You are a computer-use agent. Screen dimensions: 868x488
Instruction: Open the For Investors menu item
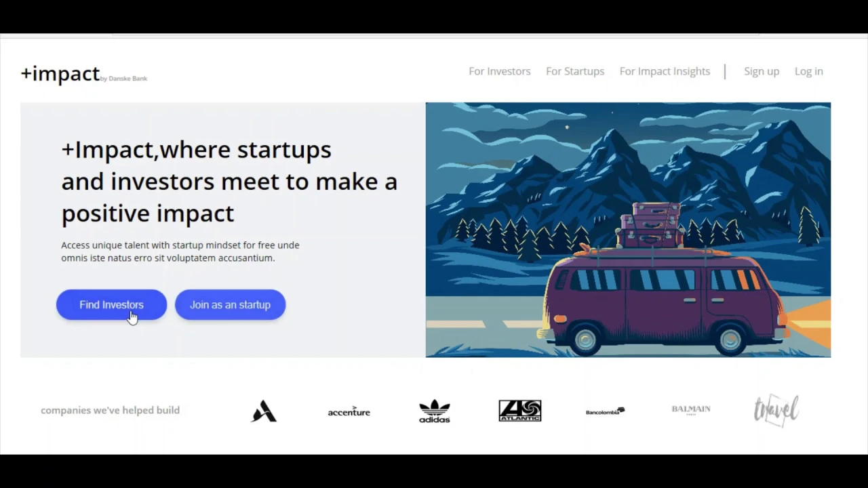click(x=500, y=71)
